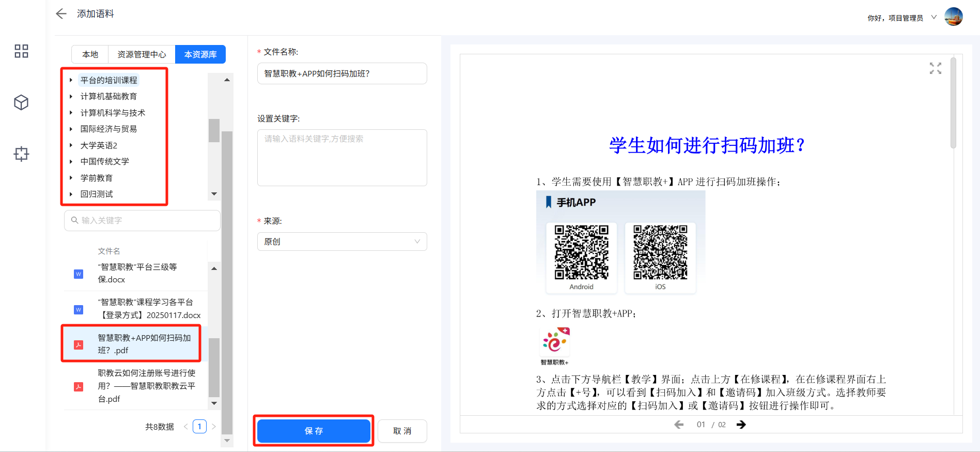Click the 取消 button
The width and height of the screenshot is (980, 452).
(x=402, y=431)
